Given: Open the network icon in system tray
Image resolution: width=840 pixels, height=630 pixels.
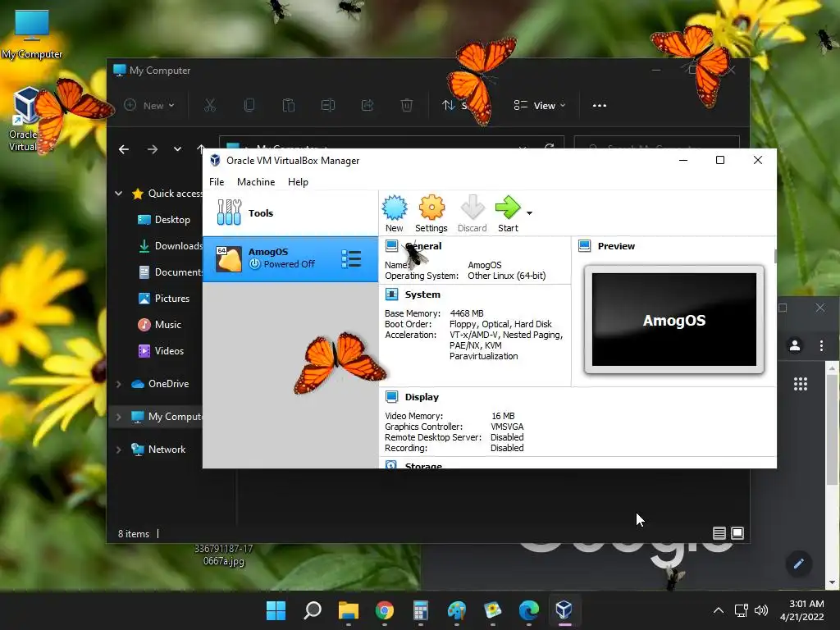Looking at the screenshot, I should 742,610.
